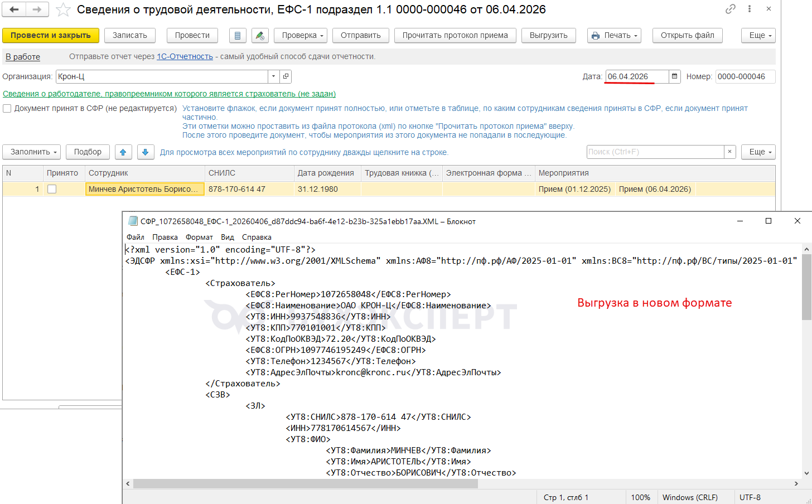Screen dimensions: 812x504
Task: Tick the Принято checkbox for Минчев
Action: tap(52, 189)
